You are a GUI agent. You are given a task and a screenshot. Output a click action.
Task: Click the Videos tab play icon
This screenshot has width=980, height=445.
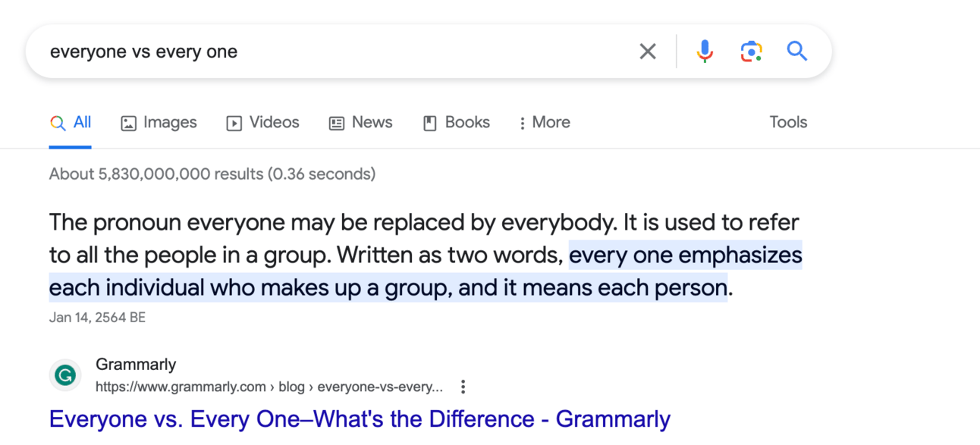(234, 123)
